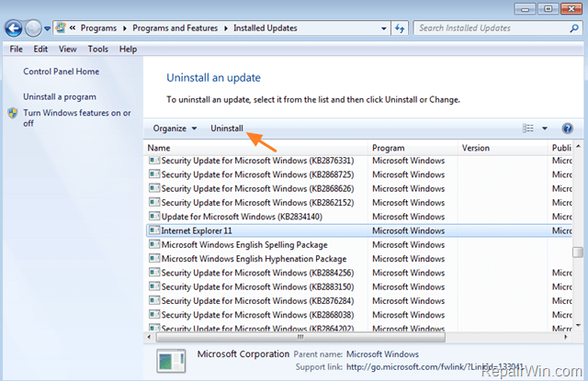Click the search magnifier icon

pyautogui.click(x=573, y=28)
